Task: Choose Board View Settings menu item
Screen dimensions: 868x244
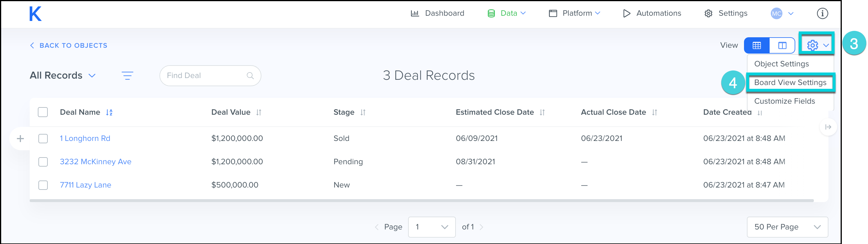Action: [790, 83]
